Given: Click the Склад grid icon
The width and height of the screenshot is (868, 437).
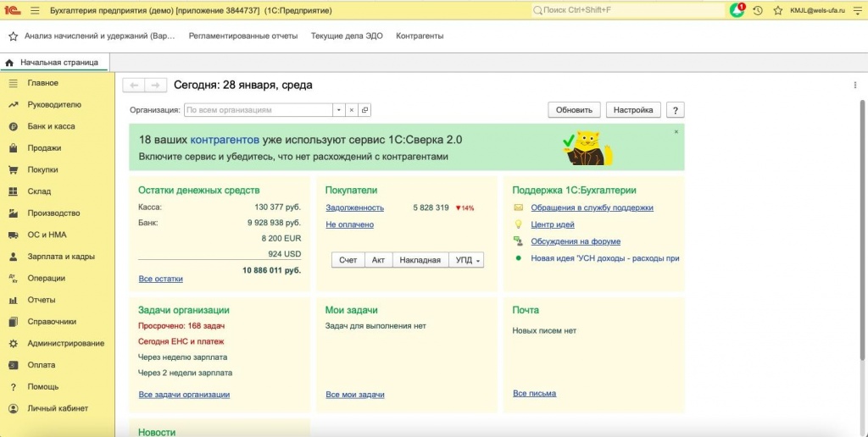Looking at the screenshot, I should (14, 191).
